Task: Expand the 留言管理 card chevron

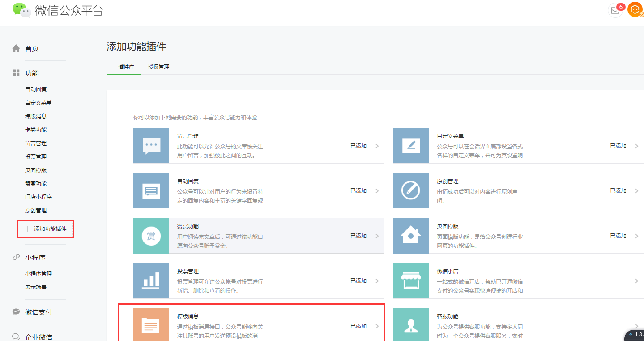Action: coord(377,146)
